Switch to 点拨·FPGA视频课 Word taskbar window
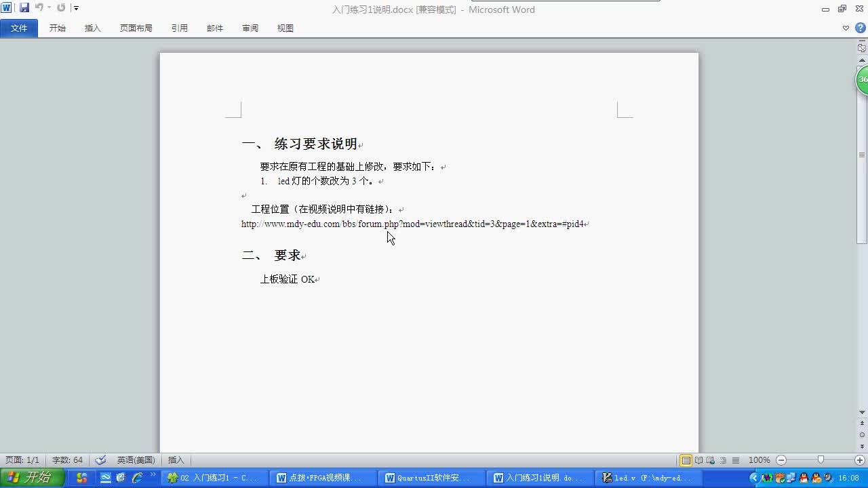Screen dimensions: 868x488 (323, 478)
